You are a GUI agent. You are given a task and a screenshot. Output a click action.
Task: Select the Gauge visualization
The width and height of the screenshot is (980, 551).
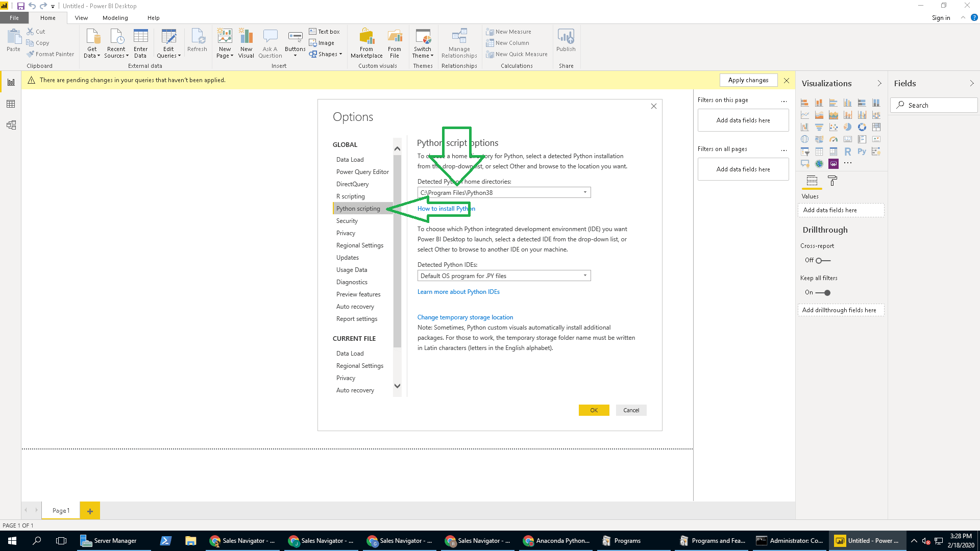click(834, 139)
